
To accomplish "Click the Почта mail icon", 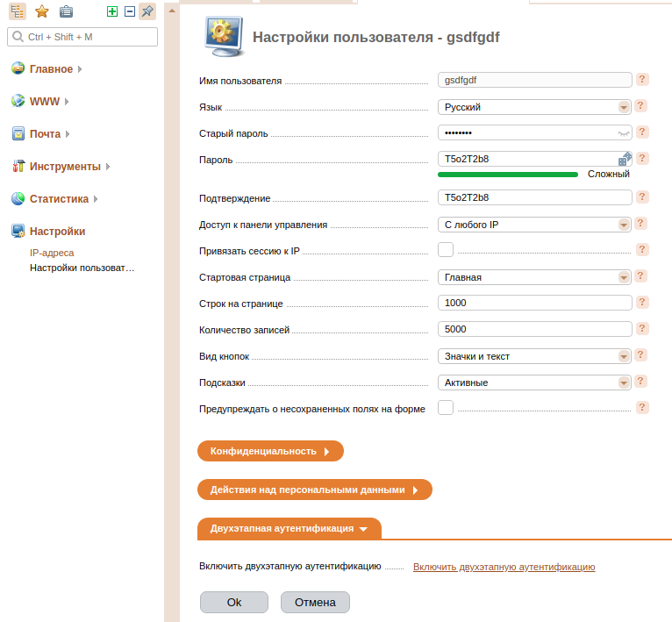I will coord(18,133).
